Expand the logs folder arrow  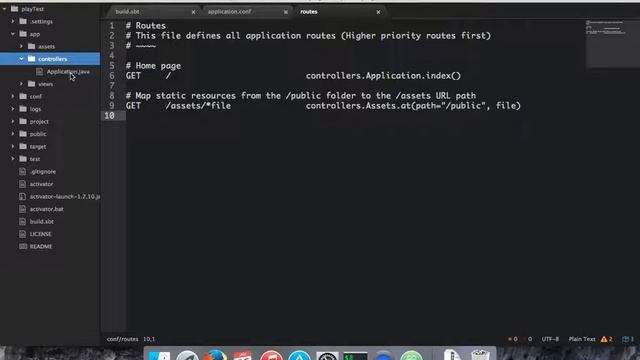pos(13,109)
